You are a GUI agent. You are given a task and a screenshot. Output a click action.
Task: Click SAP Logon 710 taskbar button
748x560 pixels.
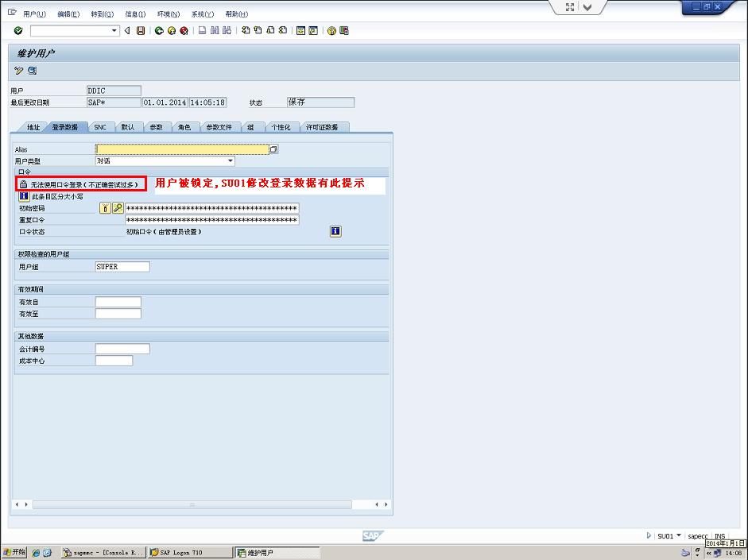click(189, 552)
